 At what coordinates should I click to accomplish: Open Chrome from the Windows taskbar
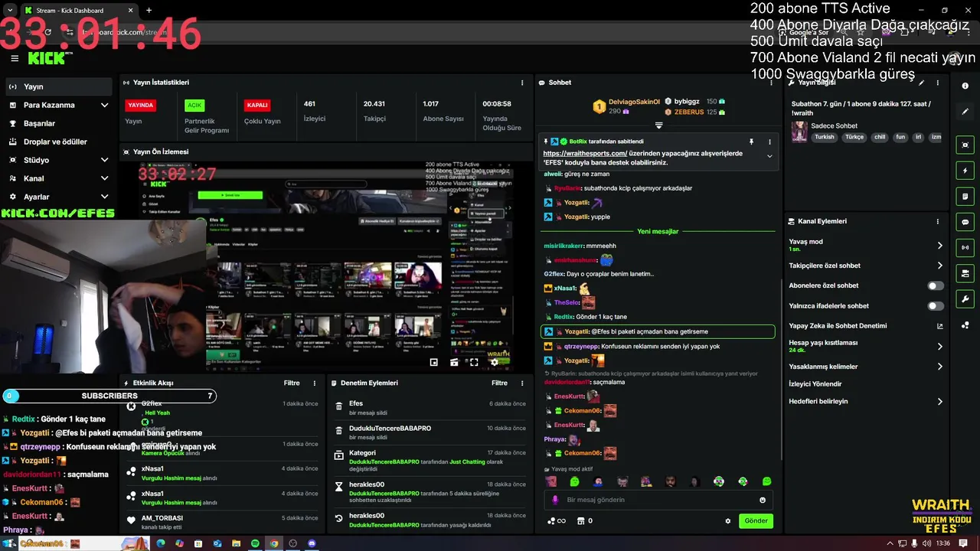click(x=274, y=543)
